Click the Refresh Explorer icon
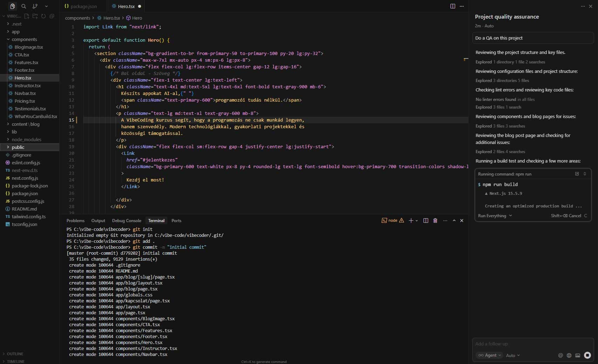The image size is (598, 364). 43,16
